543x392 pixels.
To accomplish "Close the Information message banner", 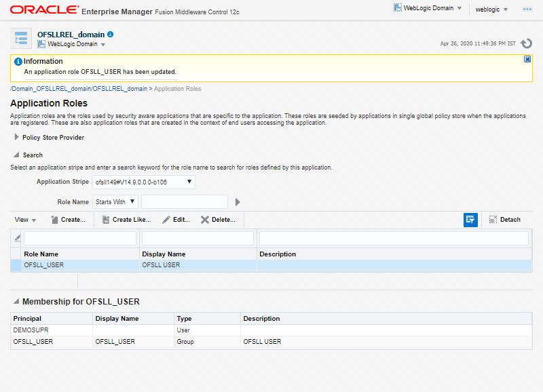I will [527, 59].
